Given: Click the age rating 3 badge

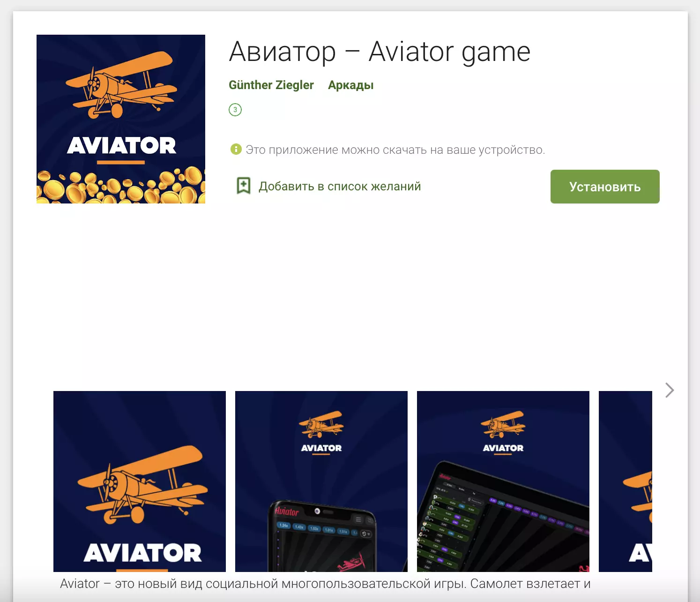Looking at the screenshot, I should click(235, 110).
